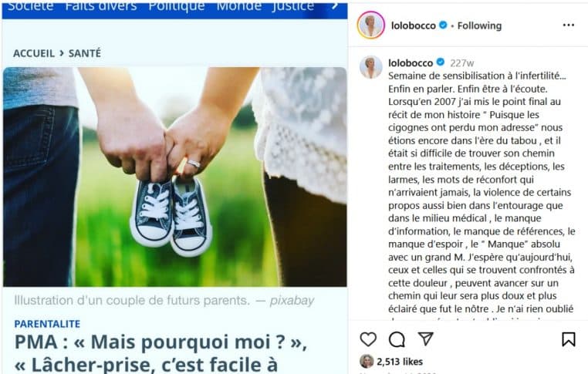The image size is (588, 374).
Task: Select the Monde navigation tab
Action: tap(238, 6)
